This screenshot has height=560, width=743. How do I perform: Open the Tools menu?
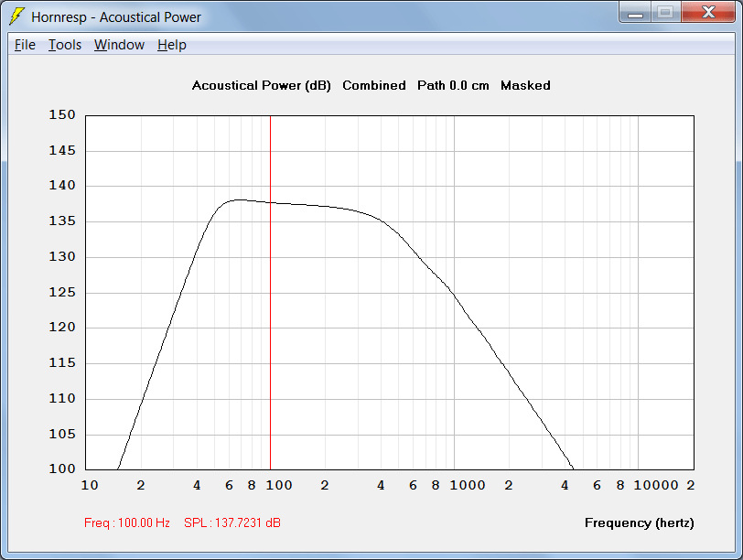click(x=65, y=45)
